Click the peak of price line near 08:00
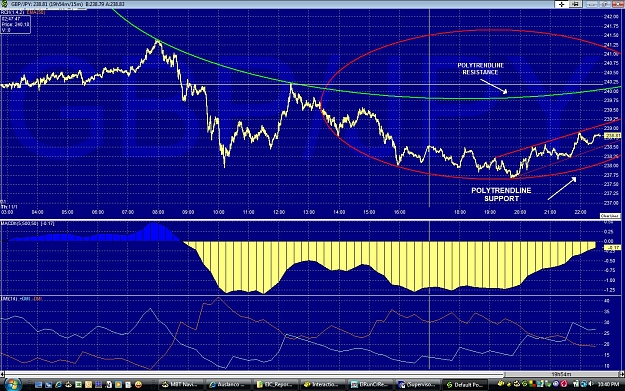Viewport: 625px width, 391px height. coord(158,41)
